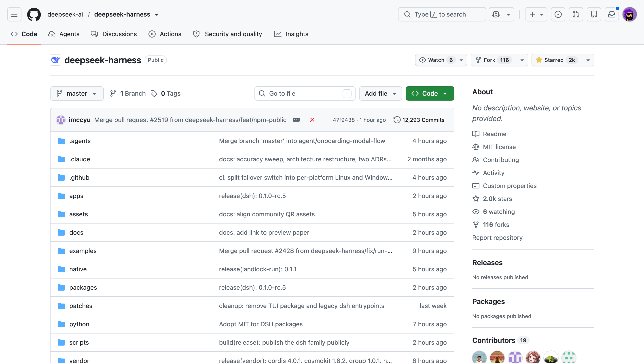Screen dimensions: 644x363
Task: Open commit hash 47f9438
Action: (x=343, y=120)
